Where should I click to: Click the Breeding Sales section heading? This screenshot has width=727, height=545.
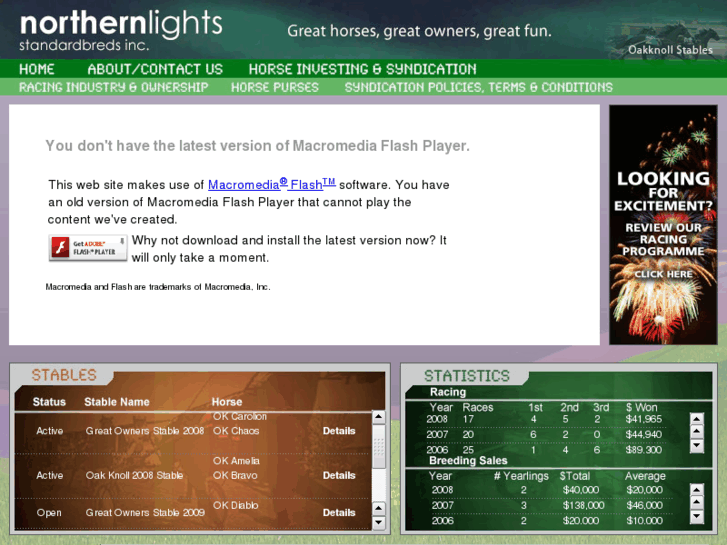pos(468,461)
